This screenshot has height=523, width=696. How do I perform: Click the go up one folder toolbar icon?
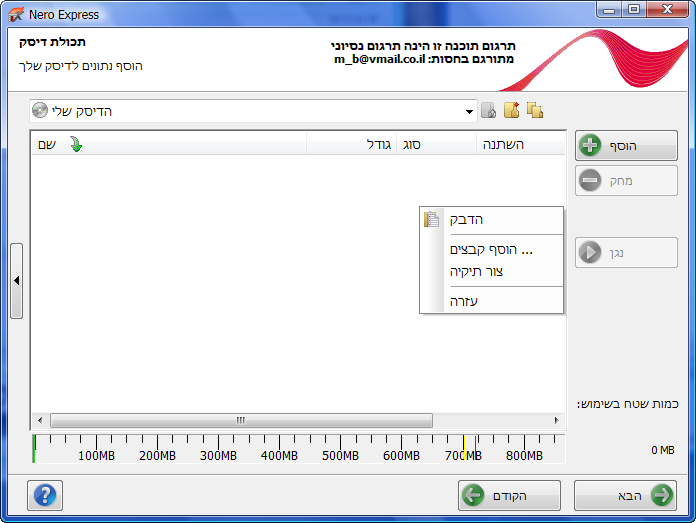[x=488, y=110]
